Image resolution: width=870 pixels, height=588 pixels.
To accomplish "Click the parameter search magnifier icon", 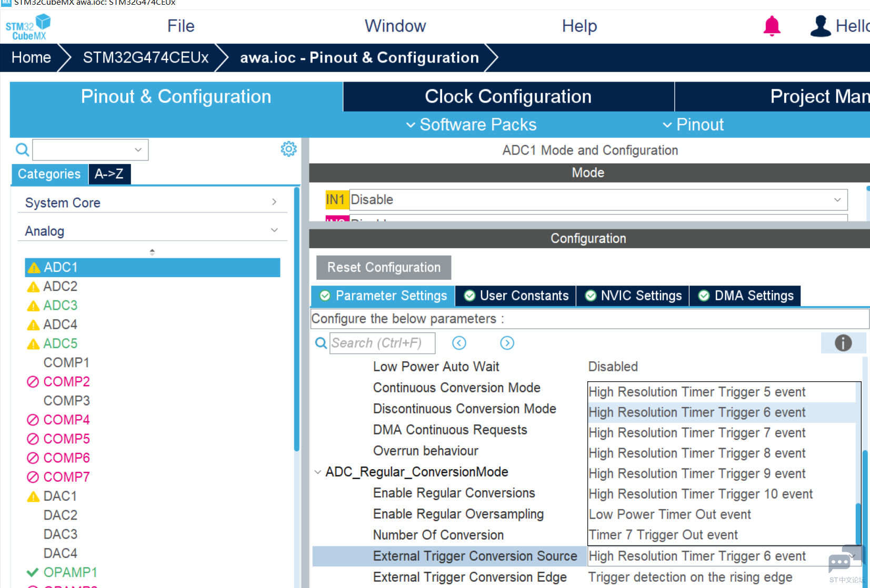I will pyautogui.click(x=321, y=343).
